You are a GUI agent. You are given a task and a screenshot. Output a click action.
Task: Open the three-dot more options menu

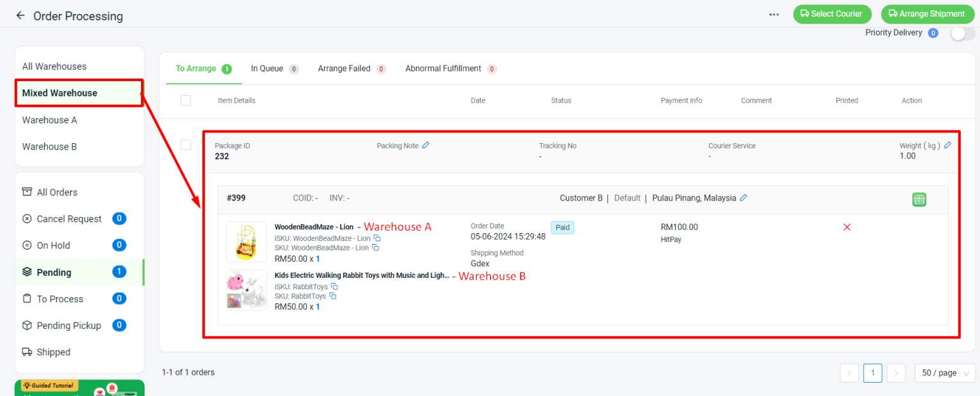pyautogui.click(x=773, y=14)
